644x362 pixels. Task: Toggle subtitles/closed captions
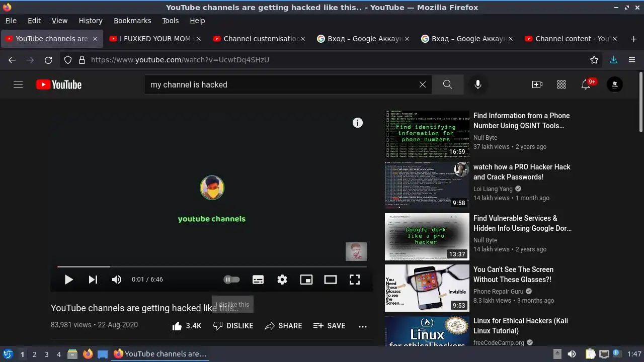(x=258, y=280)
